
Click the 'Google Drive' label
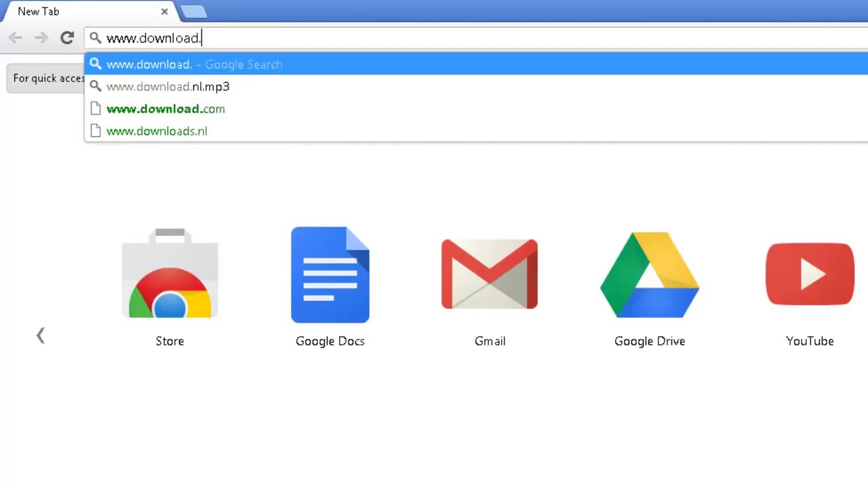(x=650, y=341)
